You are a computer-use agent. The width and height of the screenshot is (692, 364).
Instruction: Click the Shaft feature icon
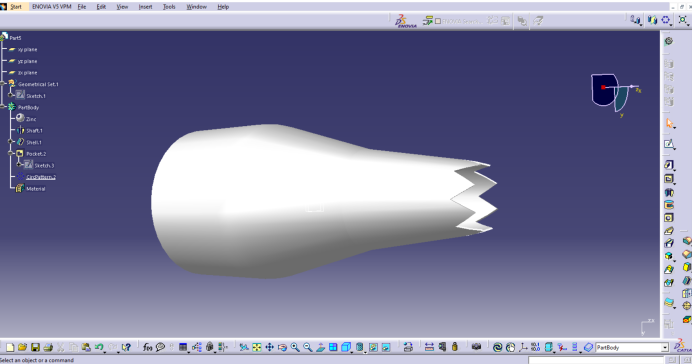click(669, 192)
